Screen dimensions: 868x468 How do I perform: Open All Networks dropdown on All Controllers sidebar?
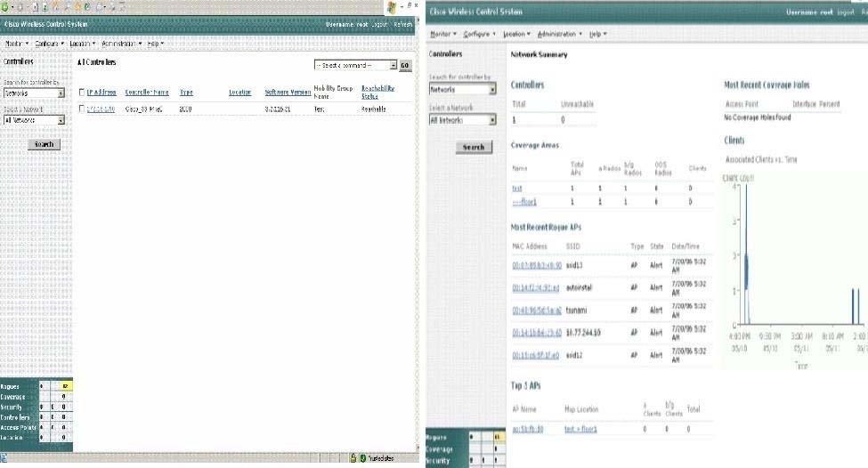tap(35, 120)
